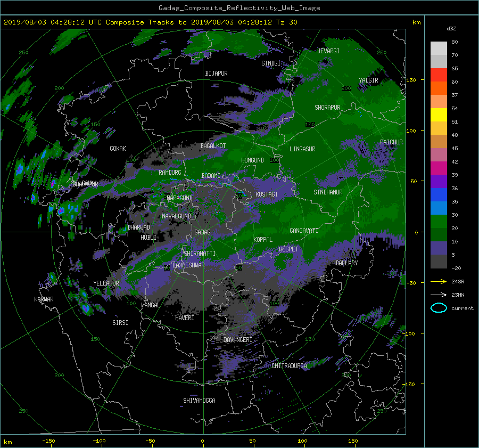This screenshot has width=479, height=448.
Task: Click the CHITRADURGA city label
Action: pos(289,366)
